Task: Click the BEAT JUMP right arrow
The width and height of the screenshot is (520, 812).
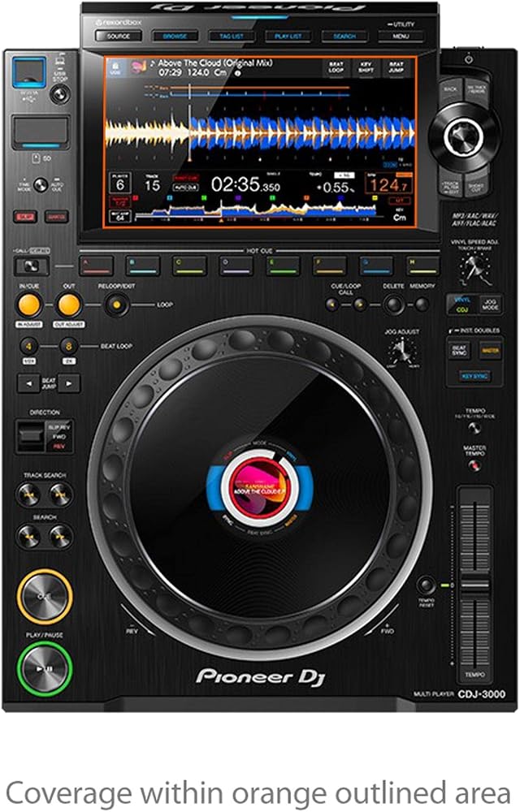Action: tap(69, 384)
